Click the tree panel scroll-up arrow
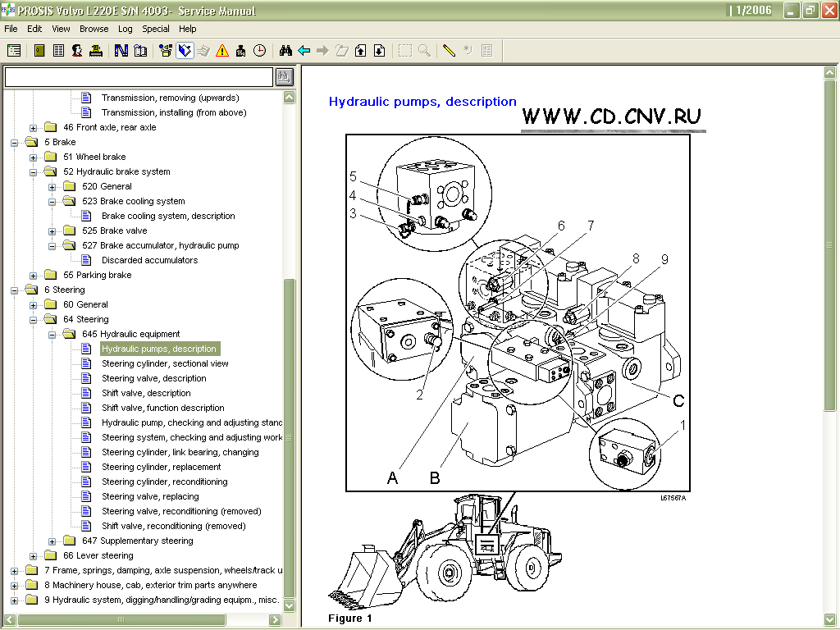The image size is (840, 630). tap(290, 98)
